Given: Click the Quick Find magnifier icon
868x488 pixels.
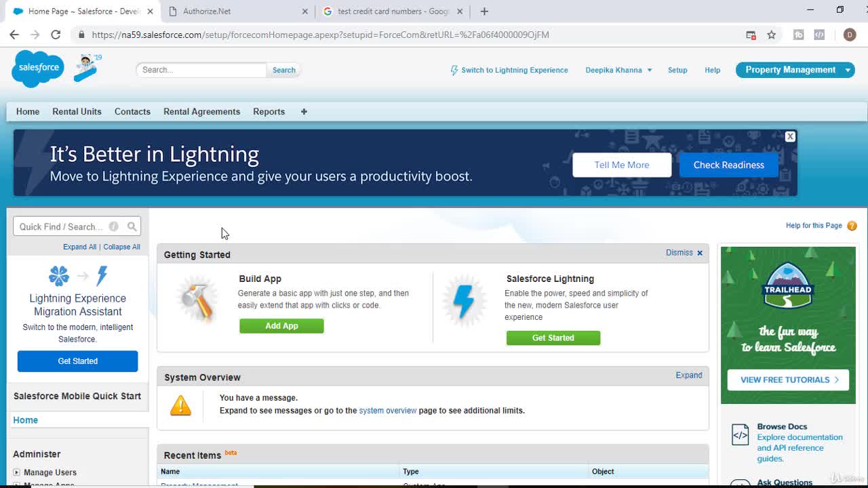Looking at the screenshot, I should [132, 226].
